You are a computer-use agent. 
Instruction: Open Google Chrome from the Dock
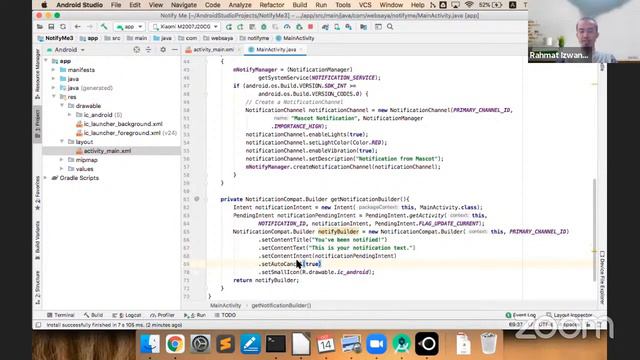click(x=175, y=344)
